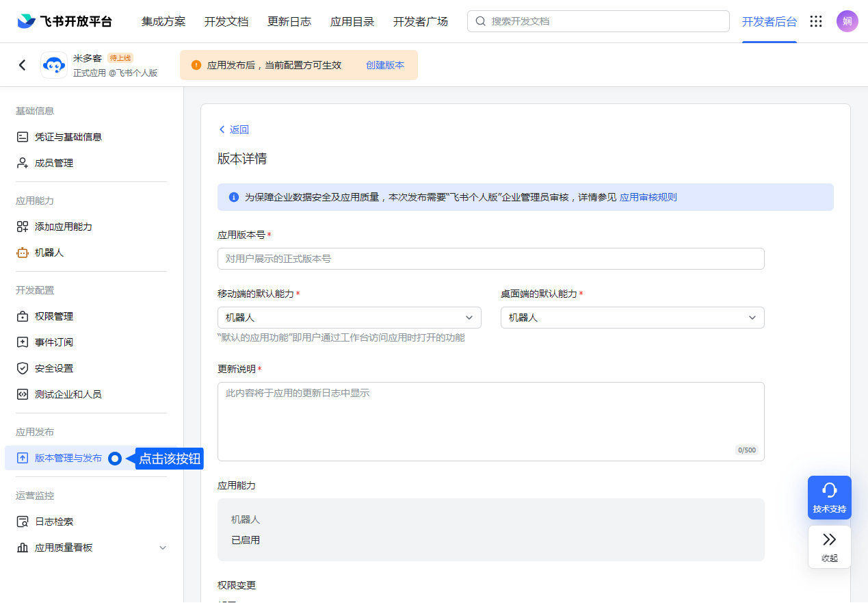Expand 应用质量看板 sidebar chevron
This screenshot has width=868, height=603.
pos(163,548)
